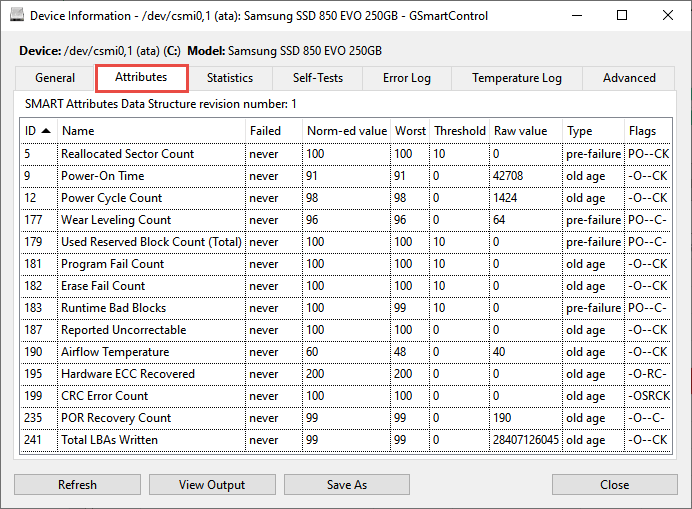Sort by the Failed column header
Screen dimensions: 692x509
274,131
